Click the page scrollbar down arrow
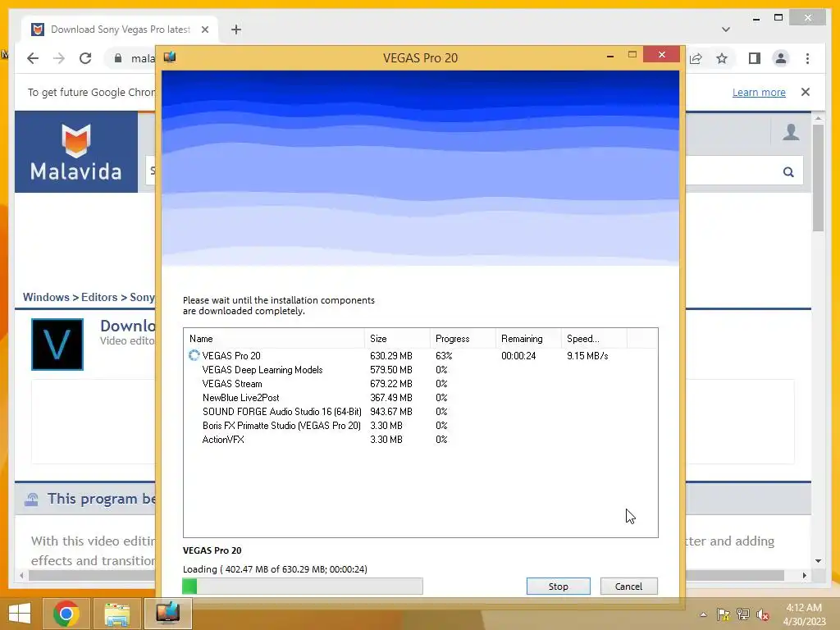This screenshot has height=630, width=840. pyautogui.click(x=818, y=561)
